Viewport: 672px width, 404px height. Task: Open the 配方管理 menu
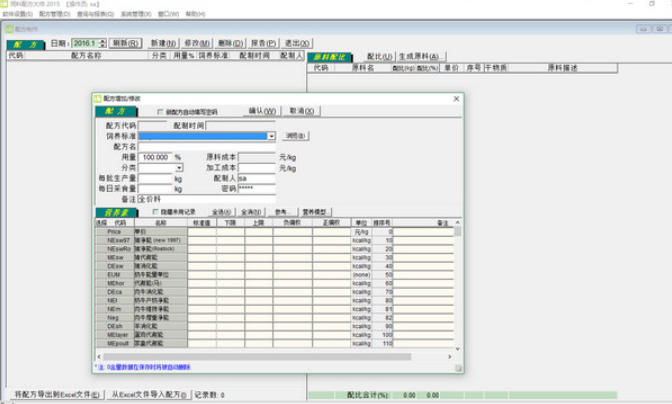(52, 15)
